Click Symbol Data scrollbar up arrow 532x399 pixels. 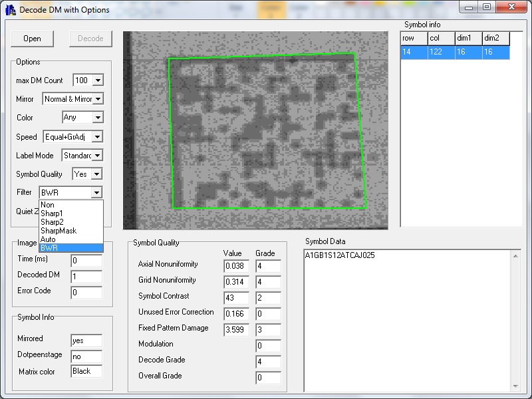[515, 256]
